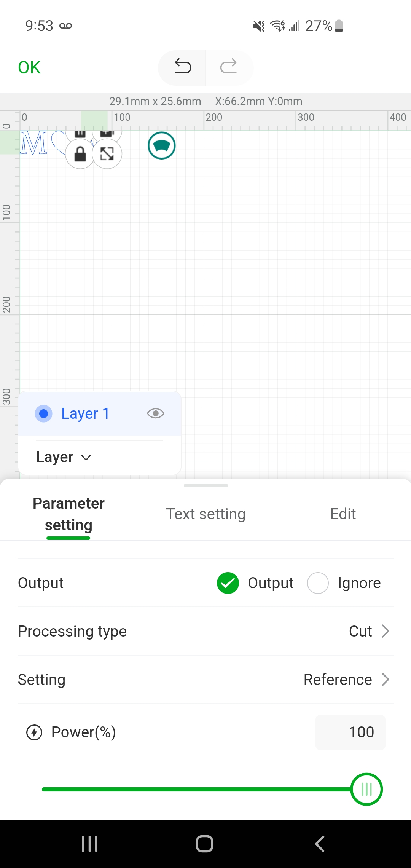411x868 pixels.
Task: Switch to the Text setting tab
Action: pos(205,514)
